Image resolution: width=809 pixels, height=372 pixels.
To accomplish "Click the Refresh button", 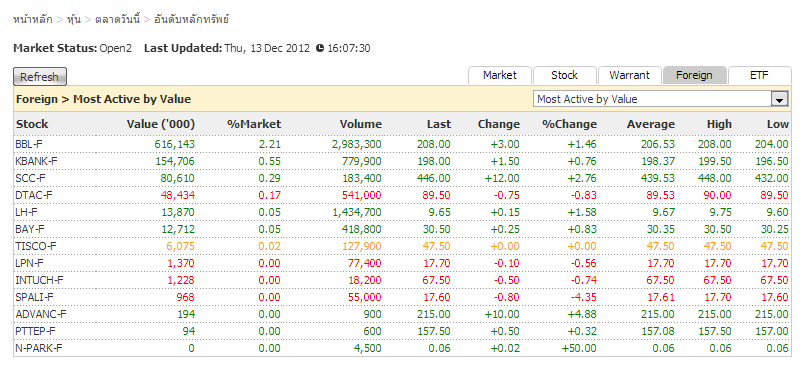I will (40, 77).
